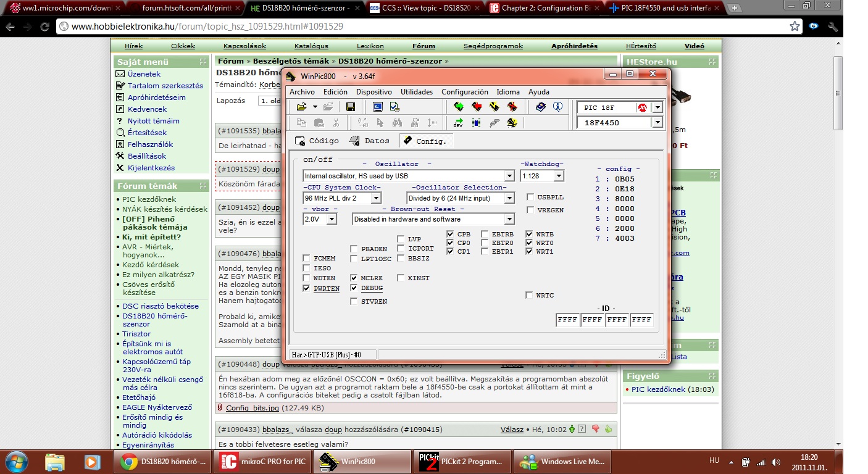
Task: Click the green-arrow chip icon to read device
Action: (459, 107)
